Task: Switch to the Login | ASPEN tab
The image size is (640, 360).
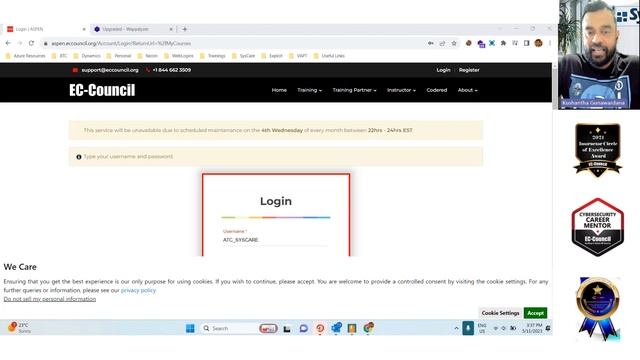Action: (44, 29)
